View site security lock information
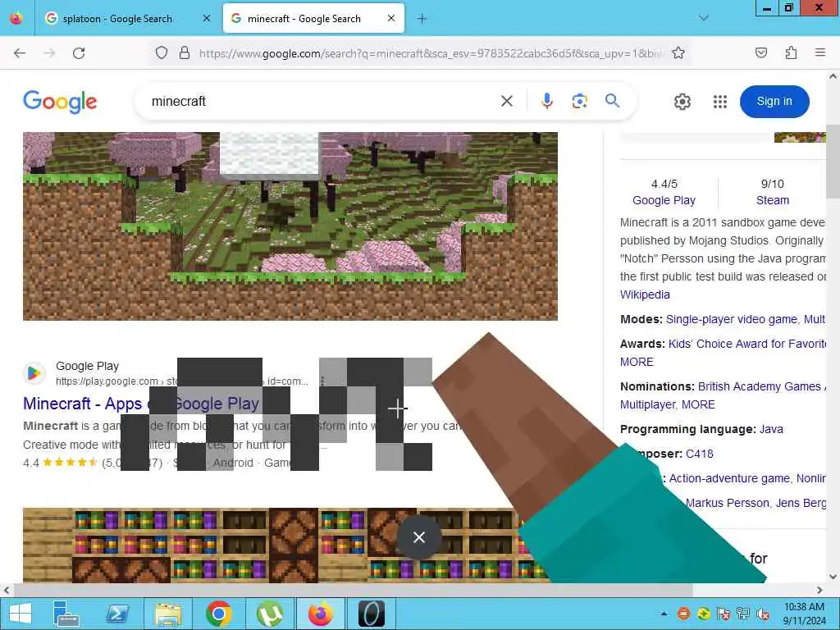Image resolution: width=840 pixels, height=630 pixels. coord(185,53)
